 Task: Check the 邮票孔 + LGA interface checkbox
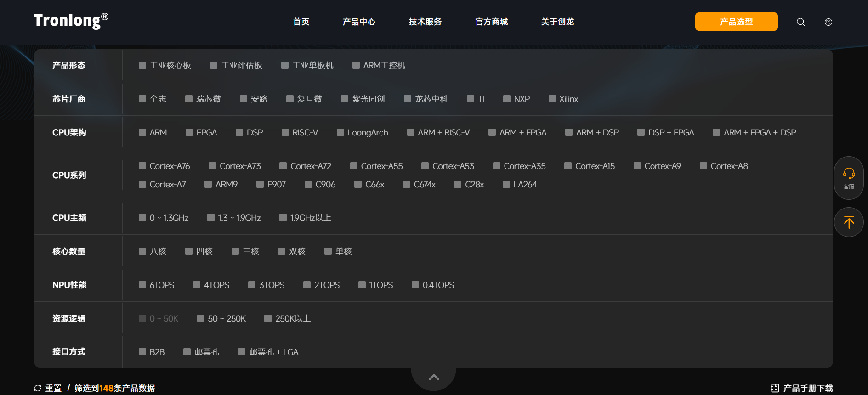[x=242, y=352]
